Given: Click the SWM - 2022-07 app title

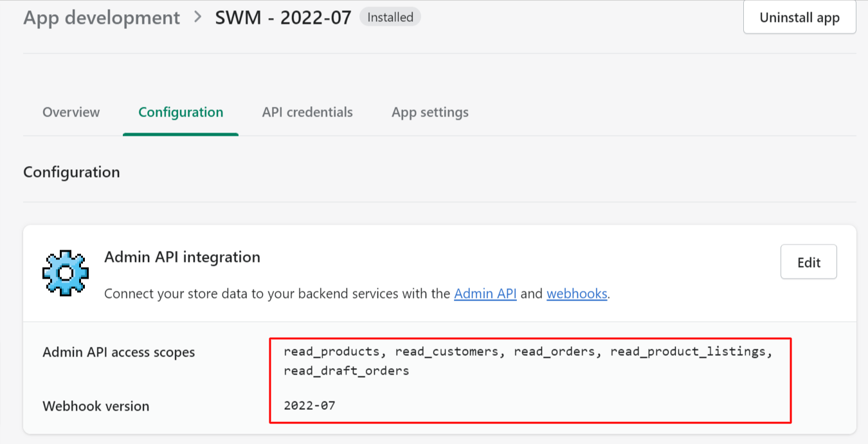Looking at the screenshot, I should [x=283, y=17].
